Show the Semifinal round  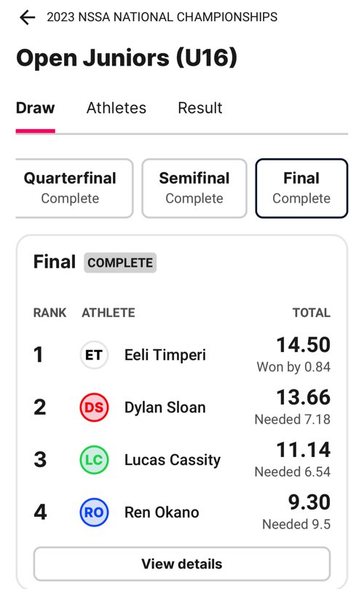point(194,188)
